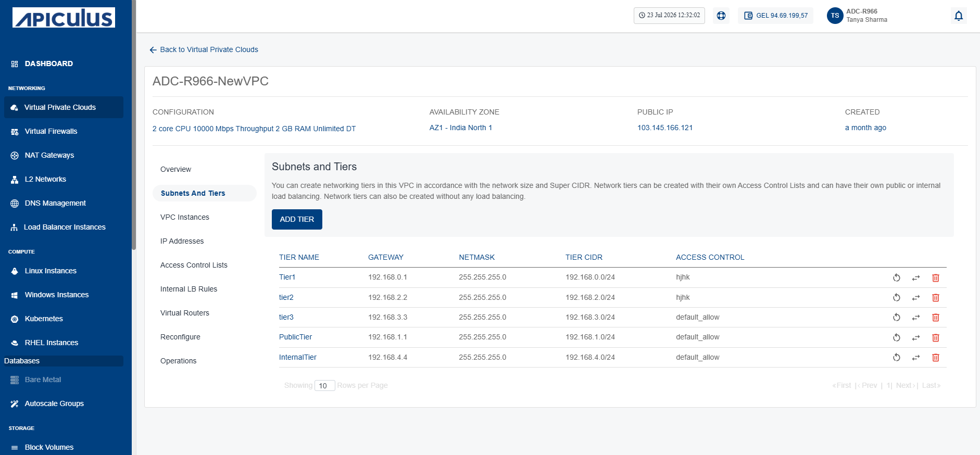
Task: Click public IP 103.145.166.121
Action: click(665, 128)
